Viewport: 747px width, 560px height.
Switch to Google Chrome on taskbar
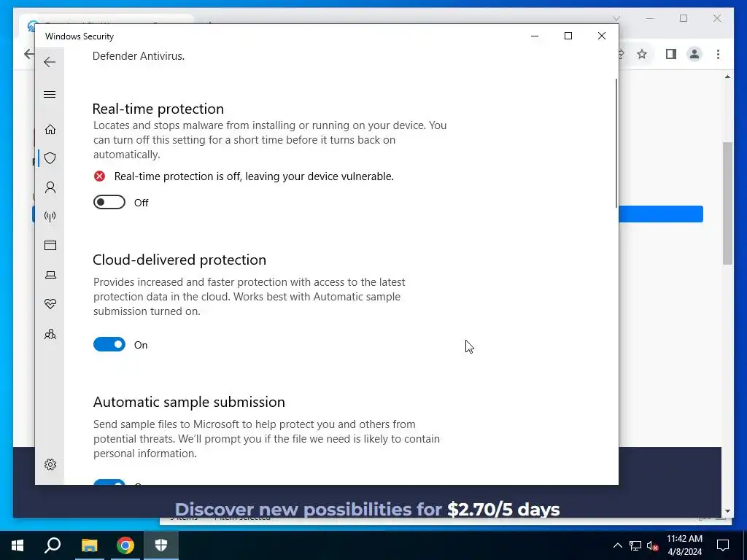125,545
